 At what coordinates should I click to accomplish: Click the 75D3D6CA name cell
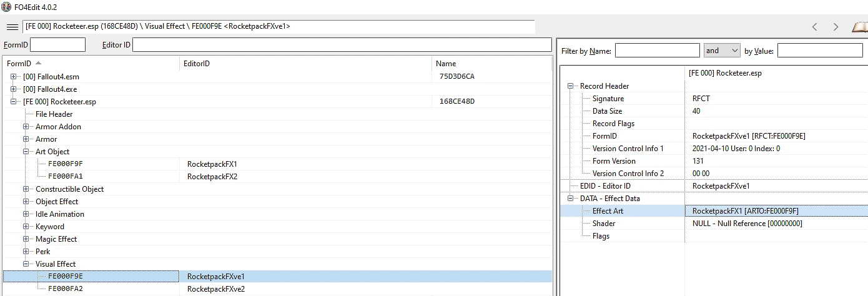click(x=457, y=77)
